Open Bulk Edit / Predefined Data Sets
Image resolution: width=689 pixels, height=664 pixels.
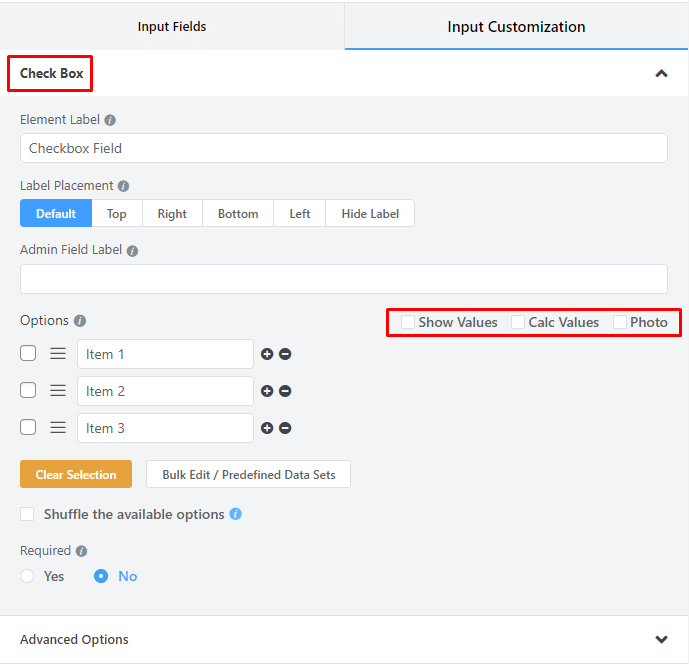point(248,474)
